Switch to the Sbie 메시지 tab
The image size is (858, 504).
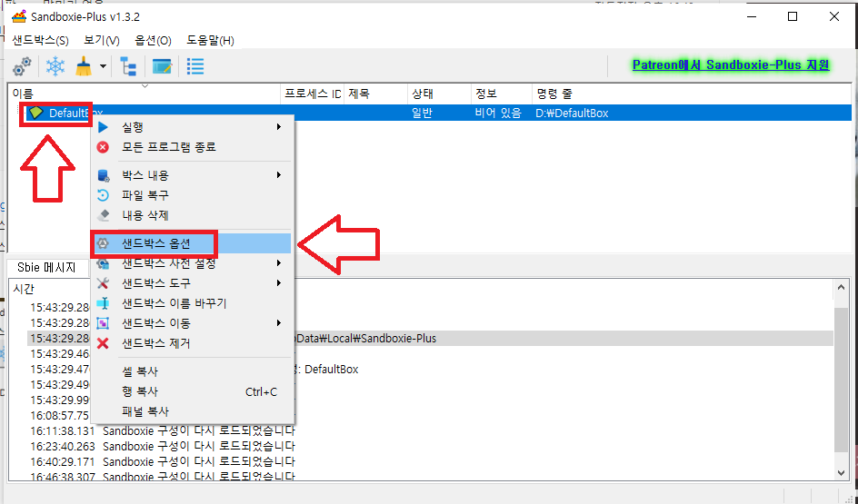46,267
